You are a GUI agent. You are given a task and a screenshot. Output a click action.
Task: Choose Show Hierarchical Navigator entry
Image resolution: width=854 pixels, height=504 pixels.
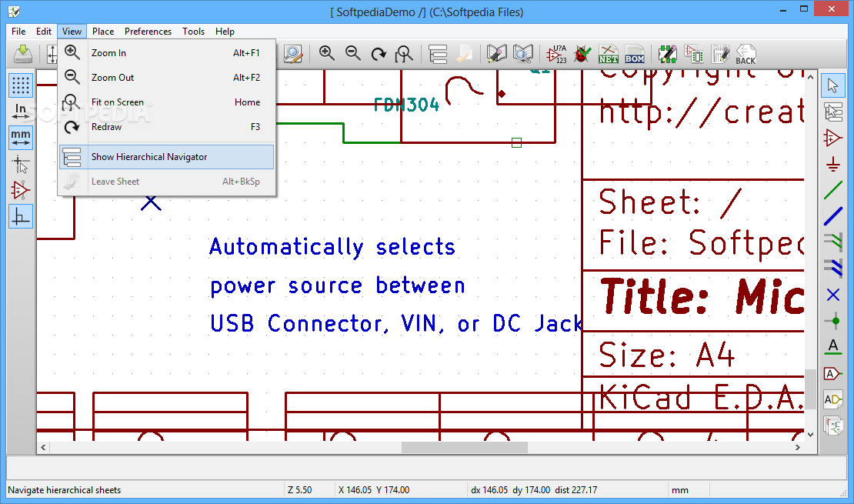(x=167, y=157)
